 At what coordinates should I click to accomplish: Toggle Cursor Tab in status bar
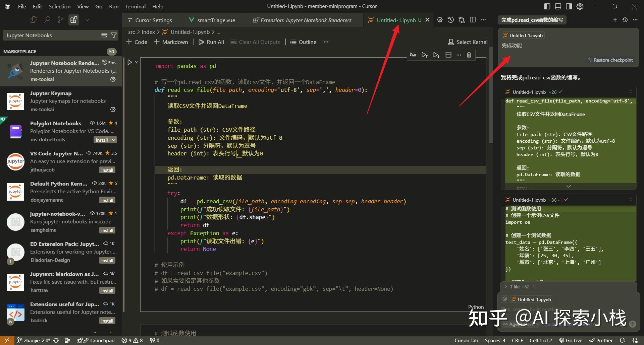point(466,340)
